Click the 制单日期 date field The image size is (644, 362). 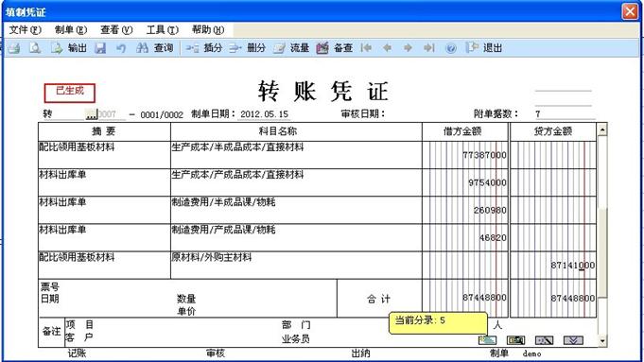[x=264, y=114]
